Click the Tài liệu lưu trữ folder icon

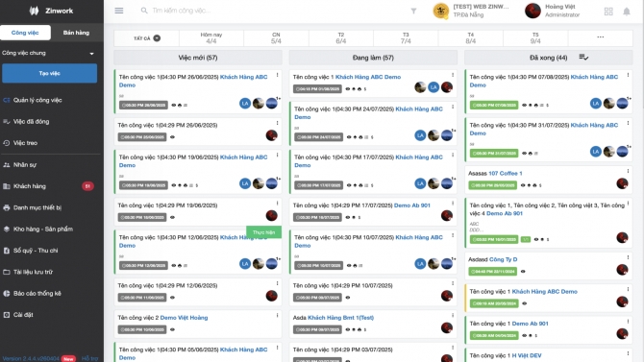6,272
